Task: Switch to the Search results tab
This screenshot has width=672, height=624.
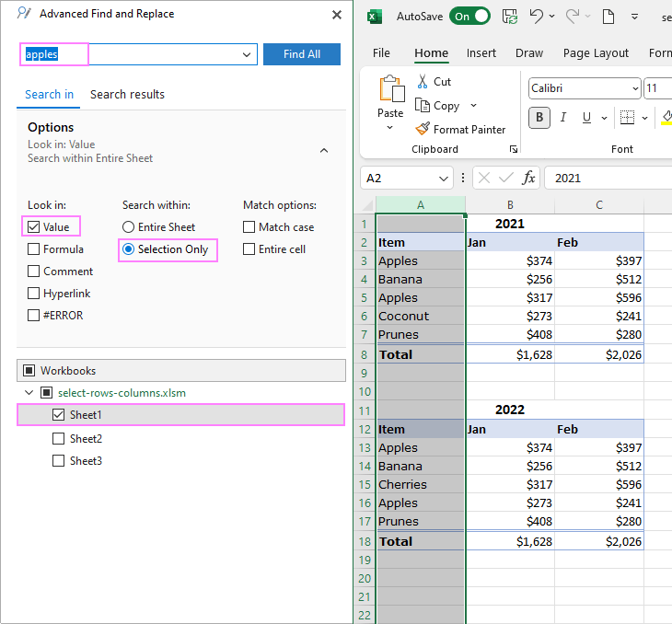Action: coord(127,94)
